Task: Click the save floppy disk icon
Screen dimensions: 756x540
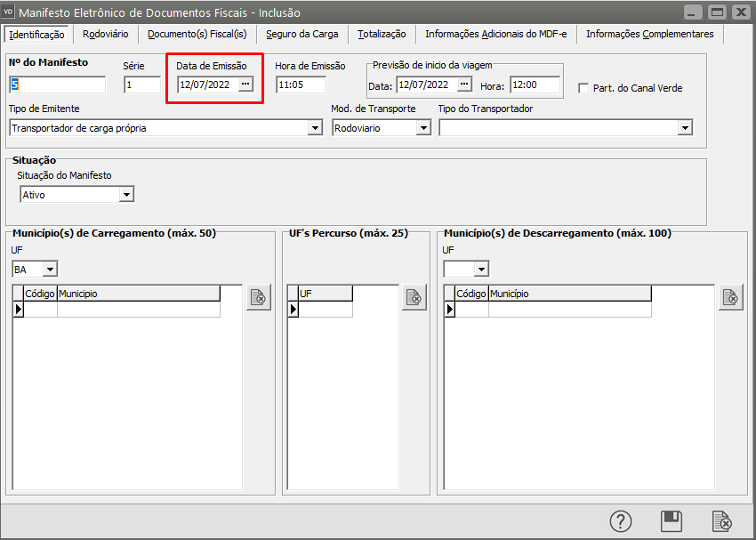Action: coord(671,521)
